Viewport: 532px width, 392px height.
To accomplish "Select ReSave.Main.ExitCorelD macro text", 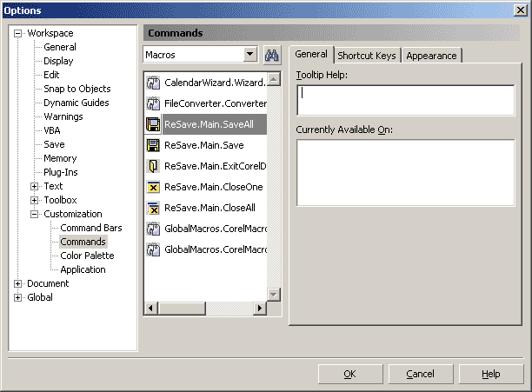I will (x=215, y=166).
